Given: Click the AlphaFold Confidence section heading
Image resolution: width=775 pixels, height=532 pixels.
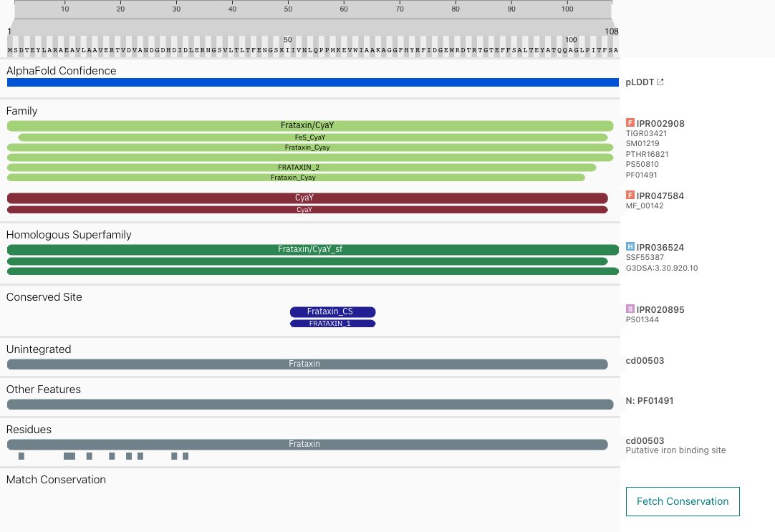Looking at the screenshot, I should click(x=62, y=71).
